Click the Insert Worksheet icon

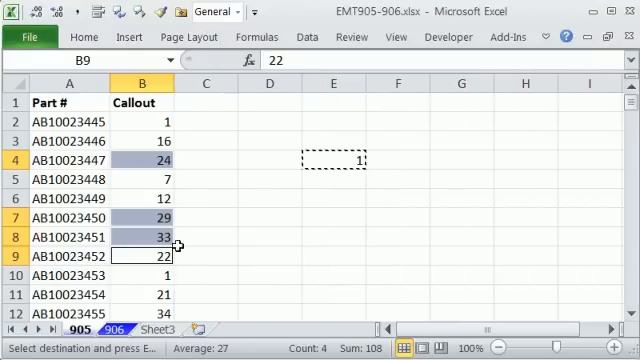[x=198, y=329]
